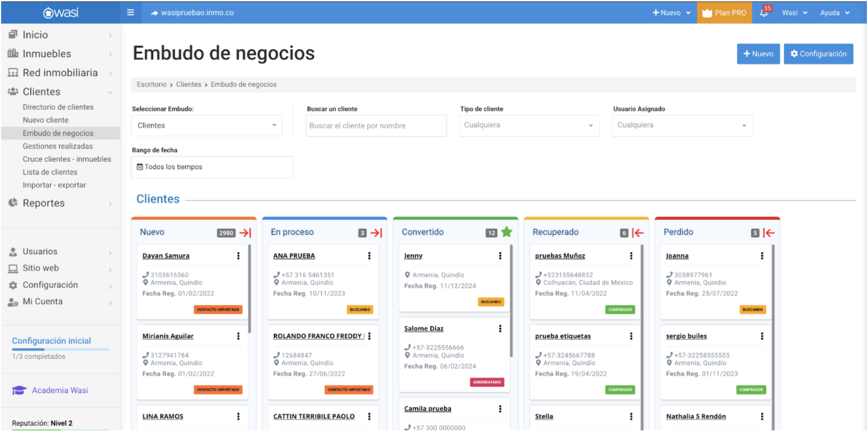Open Gestiones realizadas in the sidebar
This screenshot has width=868, height=434.
[58, 146]
